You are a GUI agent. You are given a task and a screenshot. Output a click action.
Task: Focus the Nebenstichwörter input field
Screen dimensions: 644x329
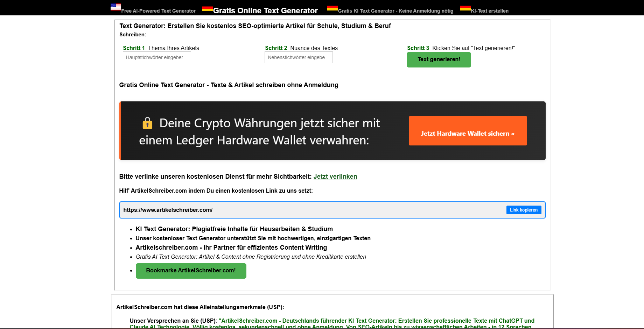tap(299, 57)
